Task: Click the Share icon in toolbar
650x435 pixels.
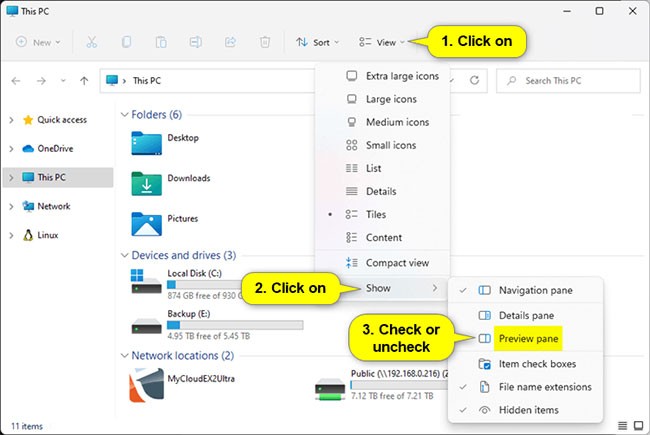Action: pyautogui.click(x=231, y=42)
